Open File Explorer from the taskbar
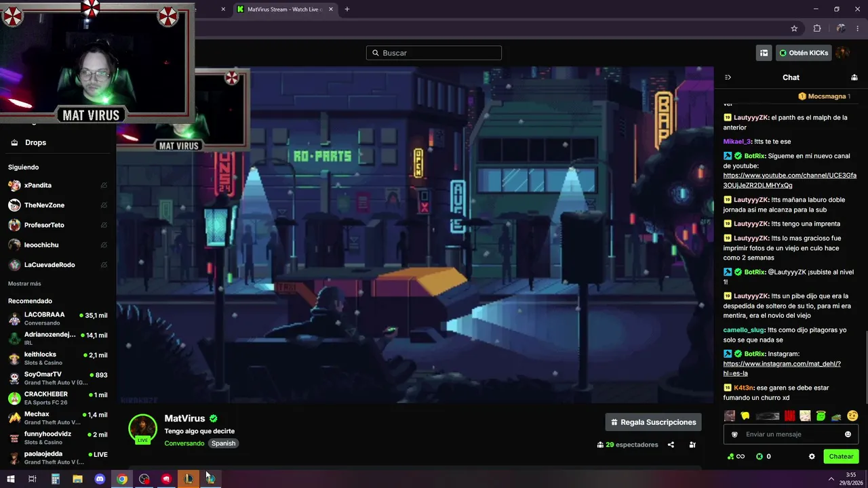This screenshot has width=868, height=488. click(x=77, y=479)
